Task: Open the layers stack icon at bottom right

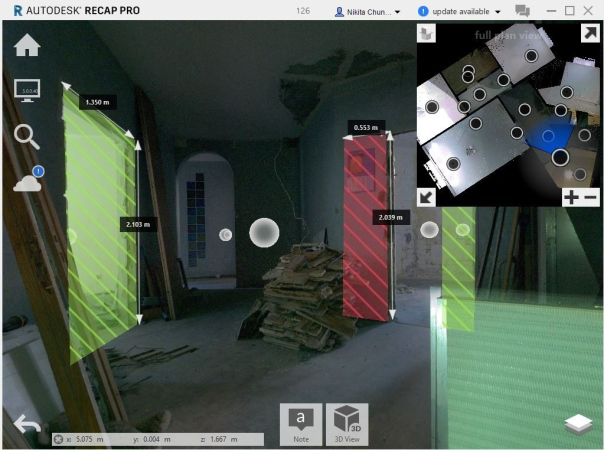Action: (x=578, y=424)
